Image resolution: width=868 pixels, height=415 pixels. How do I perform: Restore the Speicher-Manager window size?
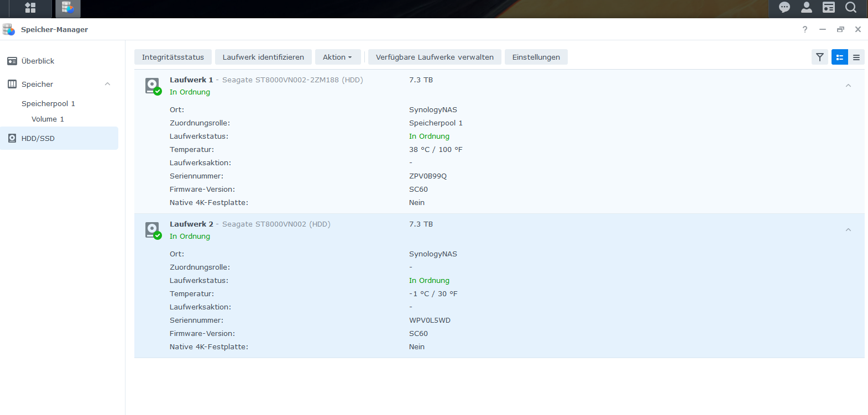[x=840, y=29]
